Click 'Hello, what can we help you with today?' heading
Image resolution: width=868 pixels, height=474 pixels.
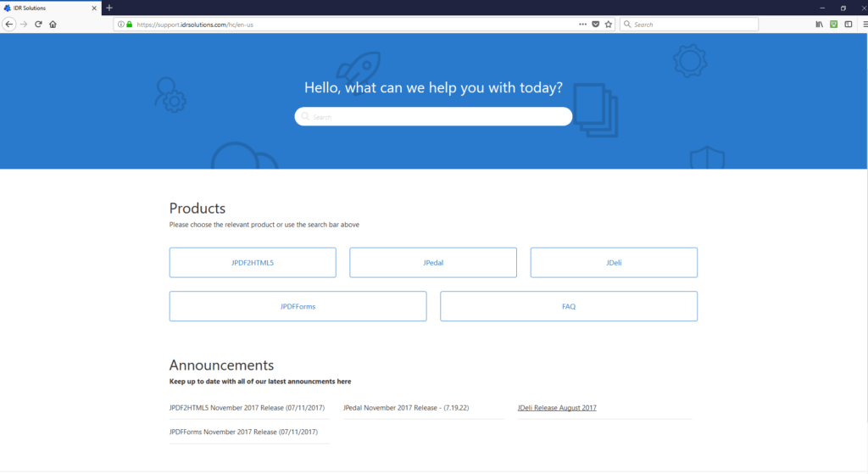coord(433,87)
